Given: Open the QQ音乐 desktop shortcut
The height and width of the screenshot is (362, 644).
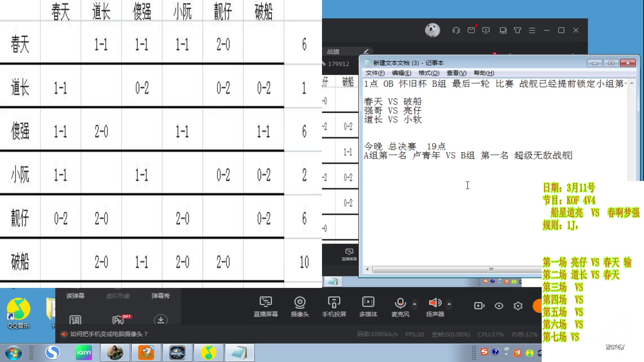Looking at the screenshot, I should (18, 313).
